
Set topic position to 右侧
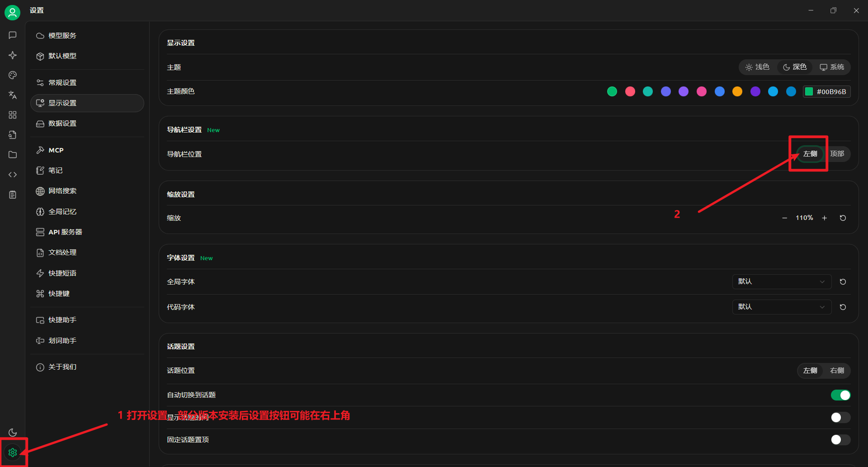(x=837, y=371)
